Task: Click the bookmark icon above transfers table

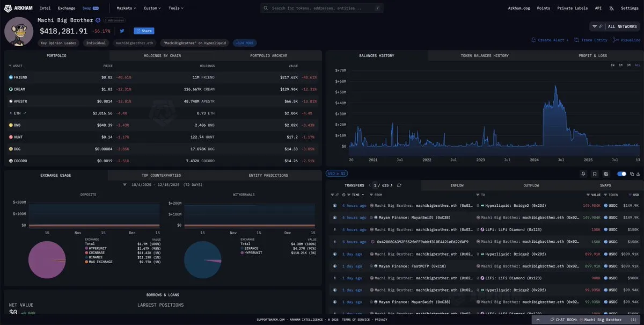Action: click(x=595, y=174)
